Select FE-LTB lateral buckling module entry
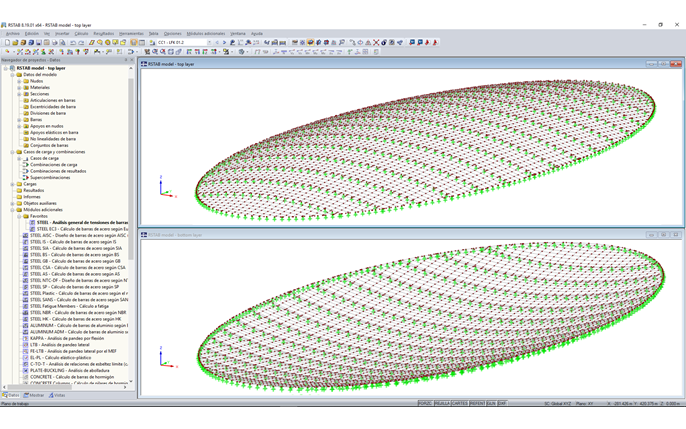Image resolution: width=686 pixels, height=429 pixels. 73,351
